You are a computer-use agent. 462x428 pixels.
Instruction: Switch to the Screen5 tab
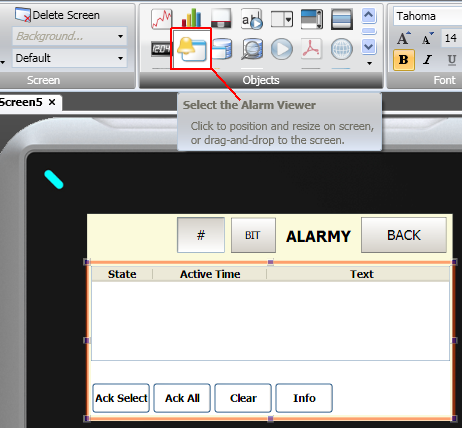click(21, 102)
